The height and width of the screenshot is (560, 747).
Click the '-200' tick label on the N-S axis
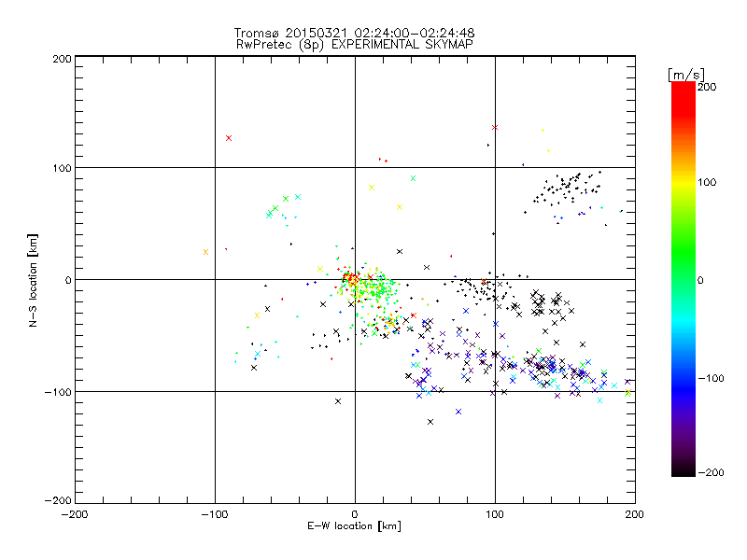tap(58, 500)
